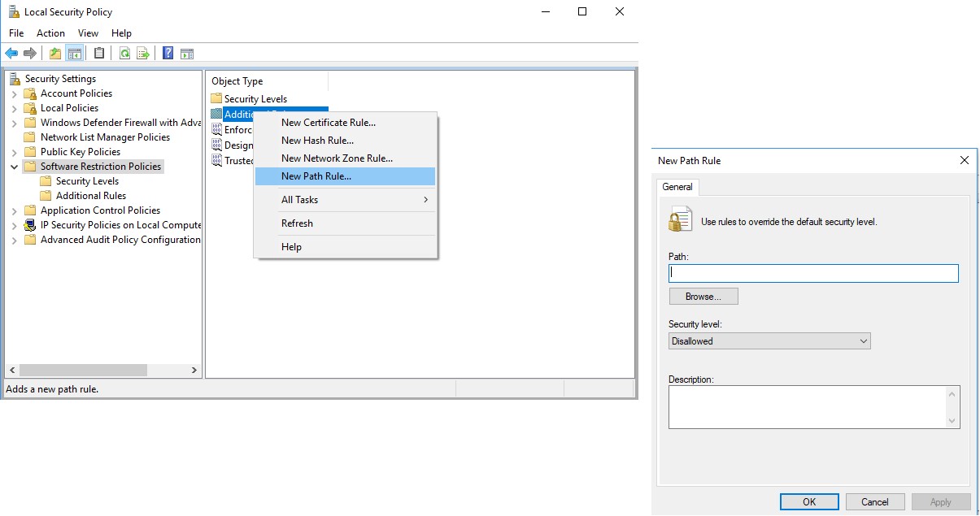Choose New Network Zone Rule option
The height and width of the screenshot is (516, 980).
pos(346,158)
